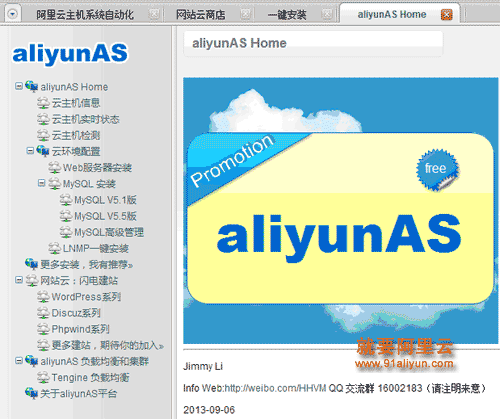The height and width of the screenshot is (419, 500).
Task: Click the Jimmy Li author text
Action: click(203, 366)
